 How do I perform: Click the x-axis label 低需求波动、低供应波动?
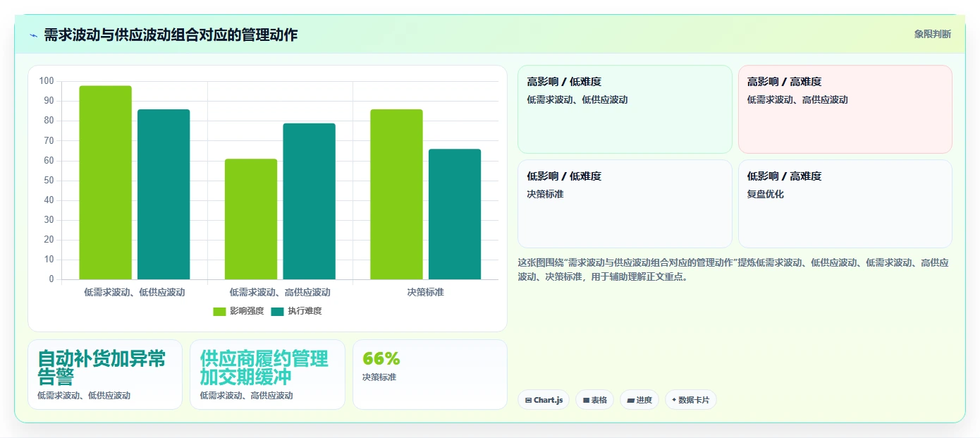[x=135, y=292]
